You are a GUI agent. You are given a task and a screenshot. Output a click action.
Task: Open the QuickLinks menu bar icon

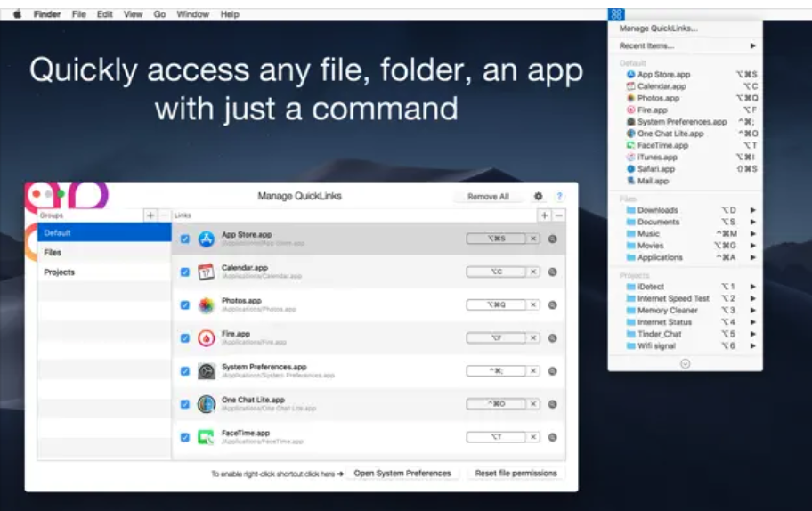616,14
